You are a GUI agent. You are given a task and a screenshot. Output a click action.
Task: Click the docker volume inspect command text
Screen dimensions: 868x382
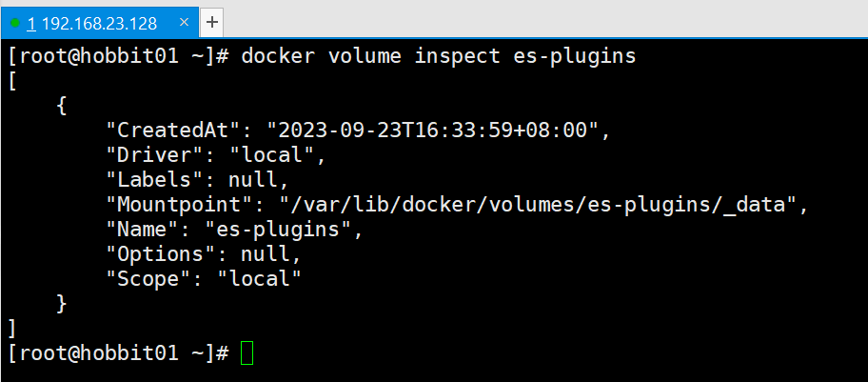438,56
